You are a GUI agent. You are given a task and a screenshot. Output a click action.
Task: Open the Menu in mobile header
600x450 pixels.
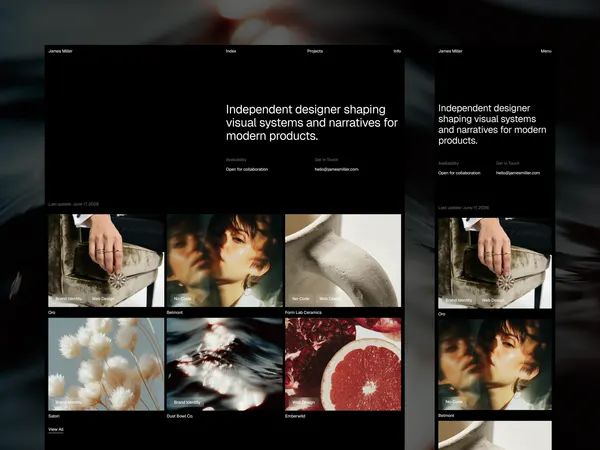pos(546,51)
